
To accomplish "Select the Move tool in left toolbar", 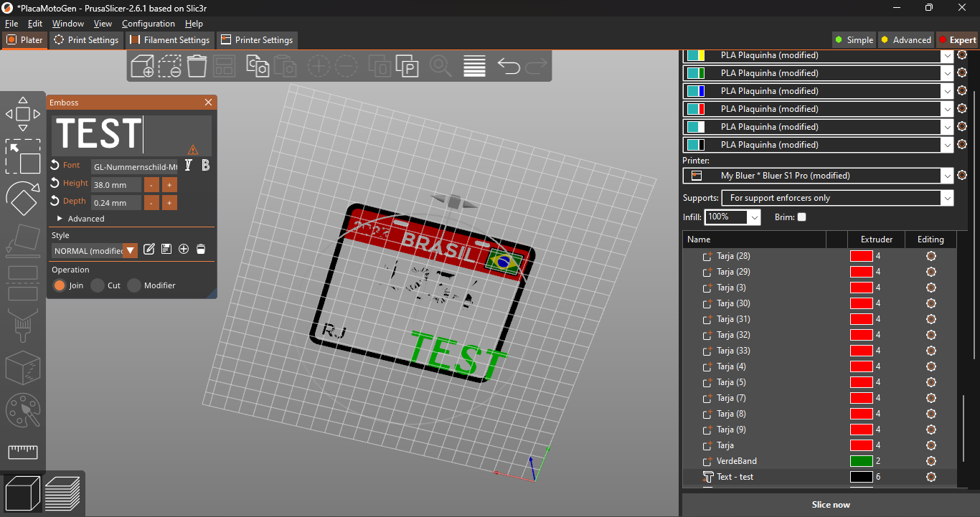I will (23, 113).
